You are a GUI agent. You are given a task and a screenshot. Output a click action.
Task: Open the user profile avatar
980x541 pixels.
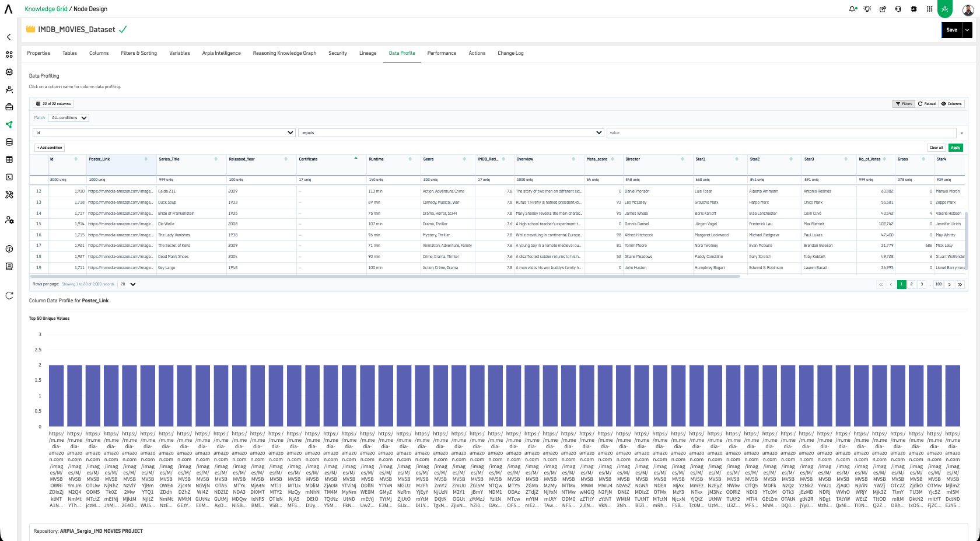tap(968, 9)
